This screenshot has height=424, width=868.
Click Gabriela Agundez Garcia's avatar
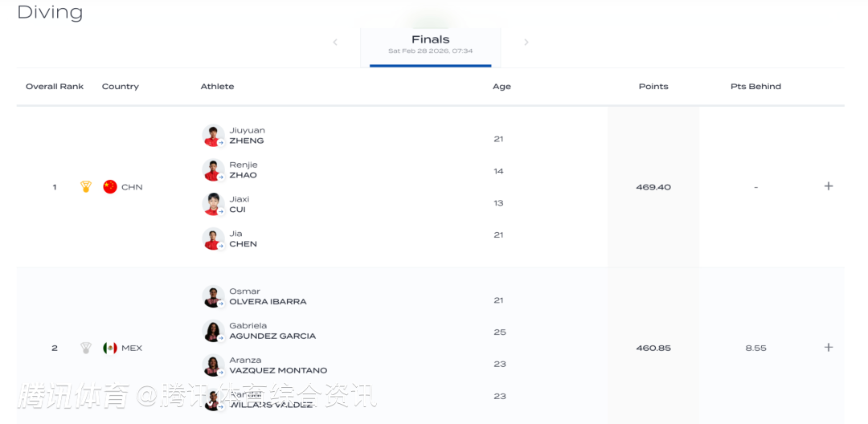[213, 331]
